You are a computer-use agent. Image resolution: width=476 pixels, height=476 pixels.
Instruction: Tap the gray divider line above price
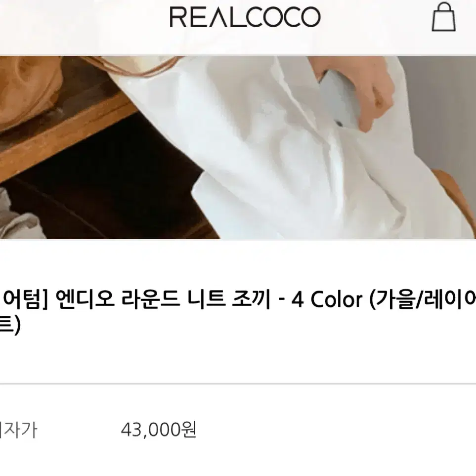[238, 384]
